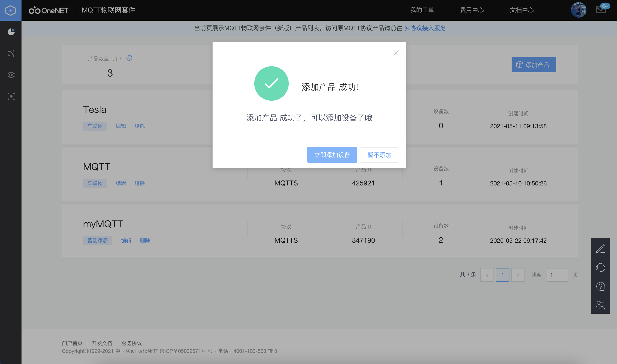Click the help icon beside 产品数量
617x364 pixels.
(129, 58)
